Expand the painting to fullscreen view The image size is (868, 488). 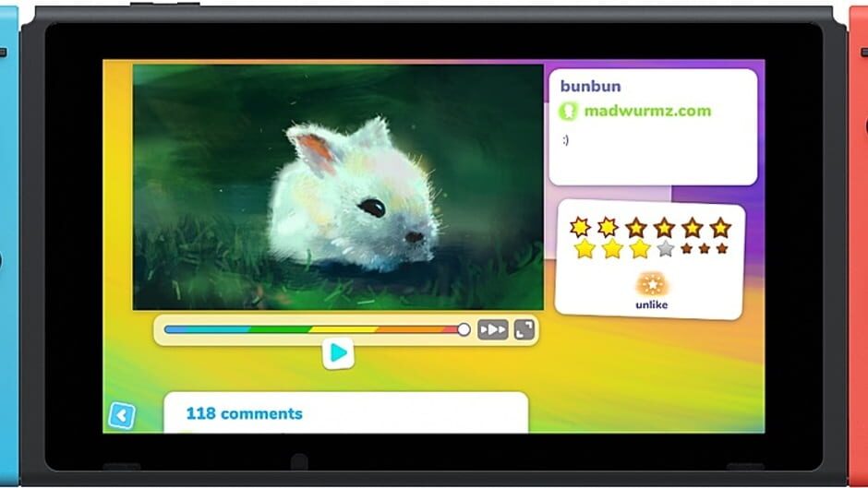[524, 329]
